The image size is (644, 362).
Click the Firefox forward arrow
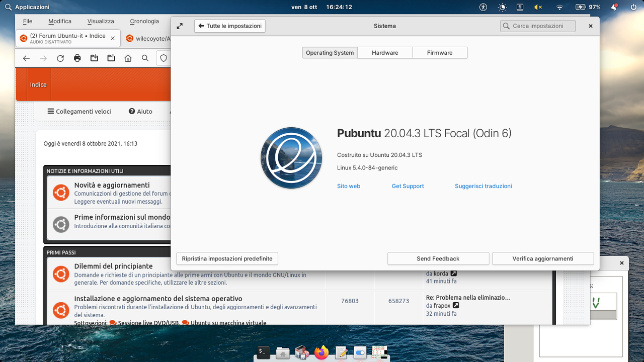pyautogui.click(x=43, y=58)
